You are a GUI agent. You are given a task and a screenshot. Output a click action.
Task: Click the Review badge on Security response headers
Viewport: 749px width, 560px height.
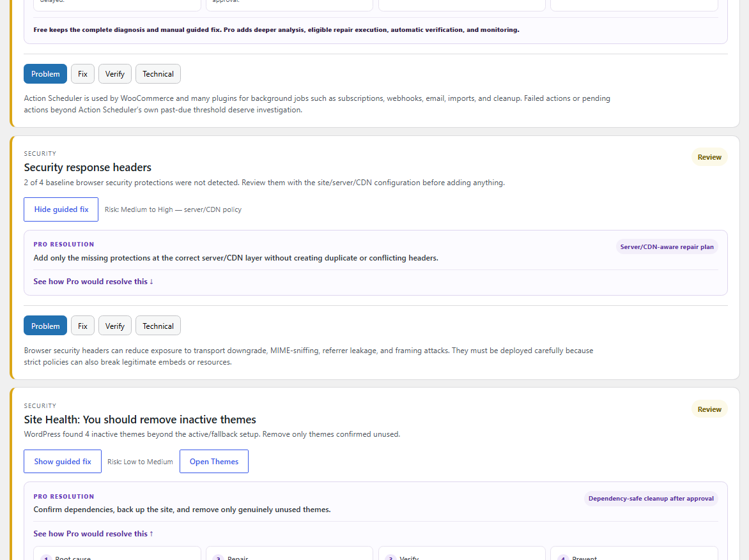709,157
